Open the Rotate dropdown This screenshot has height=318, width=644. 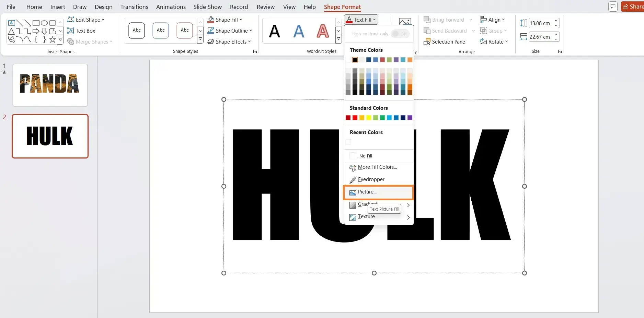494,42
